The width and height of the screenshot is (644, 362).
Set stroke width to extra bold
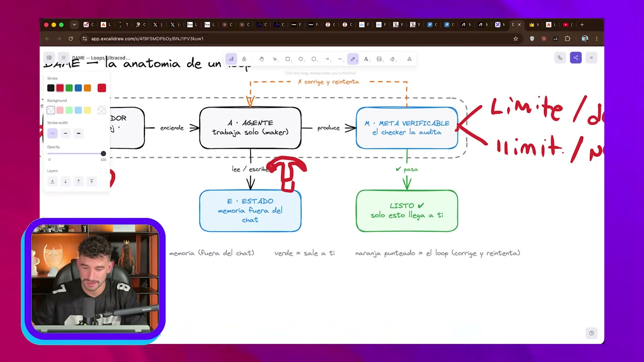pyautogui.click(x=78, y=133)
